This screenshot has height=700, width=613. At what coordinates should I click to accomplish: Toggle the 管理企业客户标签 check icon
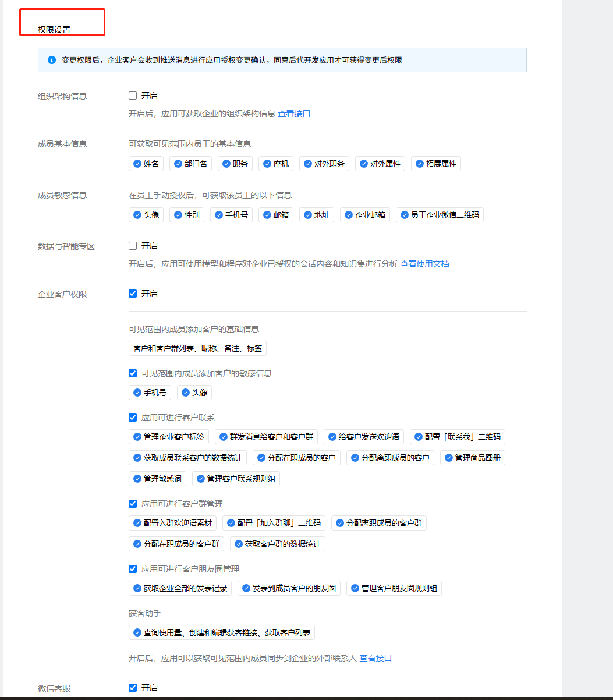click(137, 437)
